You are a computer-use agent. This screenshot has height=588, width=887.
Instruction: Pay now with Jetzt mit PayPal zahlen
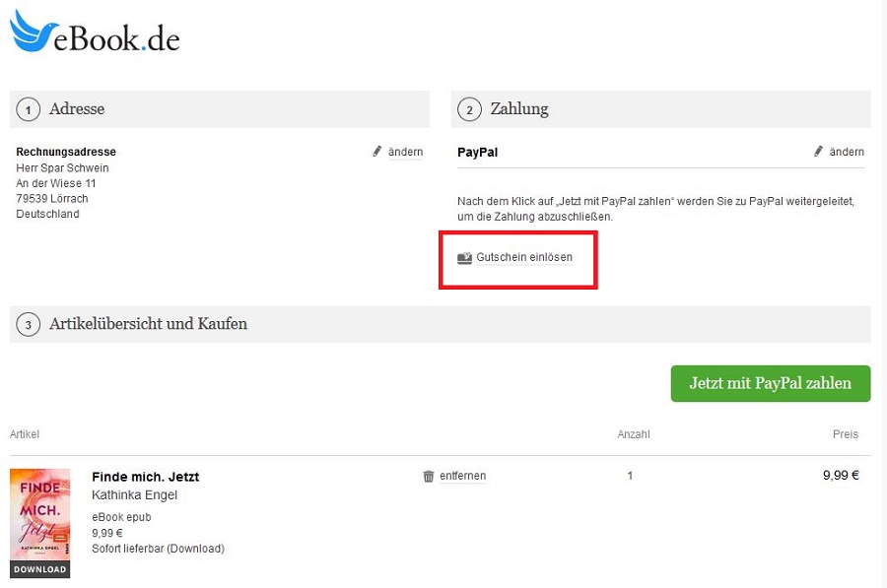pyautogui.click(x=771, y=383)
